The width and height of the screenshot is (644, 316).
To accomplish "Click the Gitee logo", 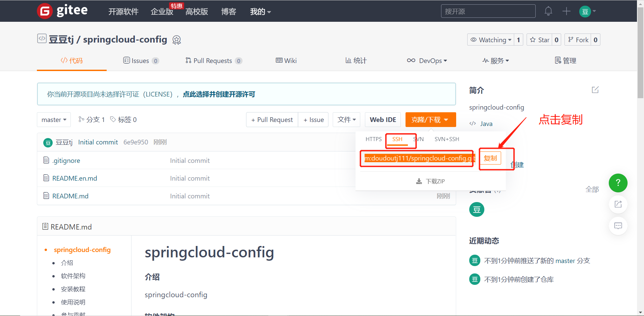I will pos(62,11).
